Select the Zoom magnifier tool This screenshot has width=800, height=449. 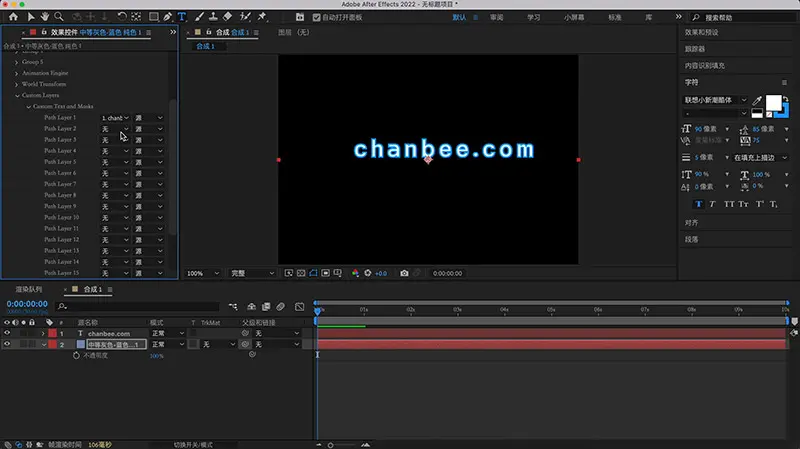coord(59,17)
